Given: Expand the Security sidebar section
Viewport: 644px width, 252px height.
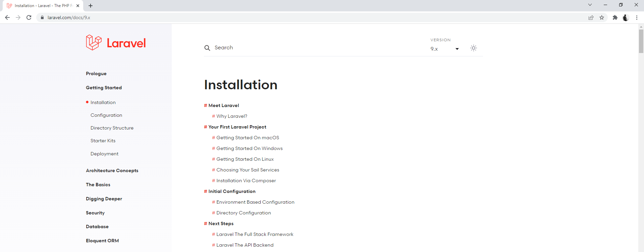Looking at the screenshot, I should pyautogui.click(x=95, y=213).
